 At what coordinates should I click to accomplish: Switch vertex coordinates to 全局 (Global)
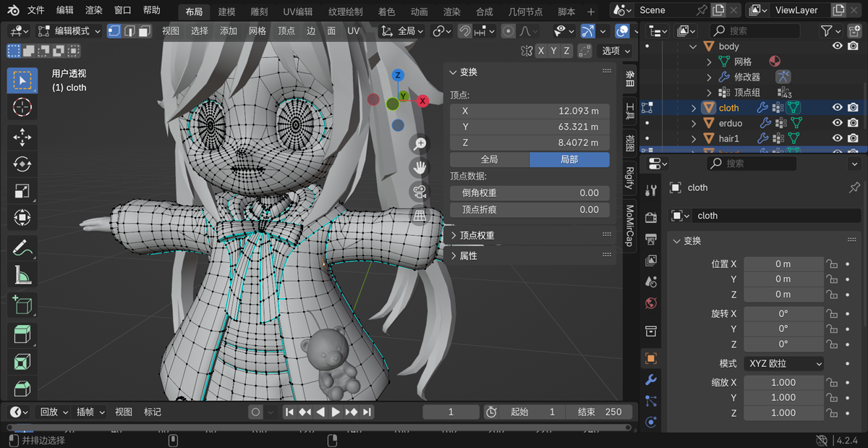point(489,159)
